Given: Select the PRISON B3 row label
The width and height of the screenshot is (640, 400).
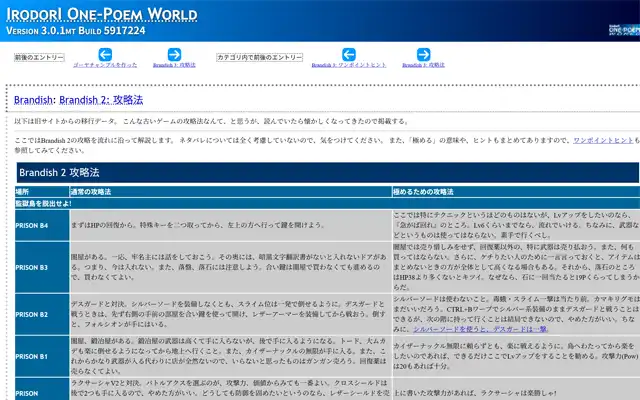Looking at the screenshot, I should [42, 267].
